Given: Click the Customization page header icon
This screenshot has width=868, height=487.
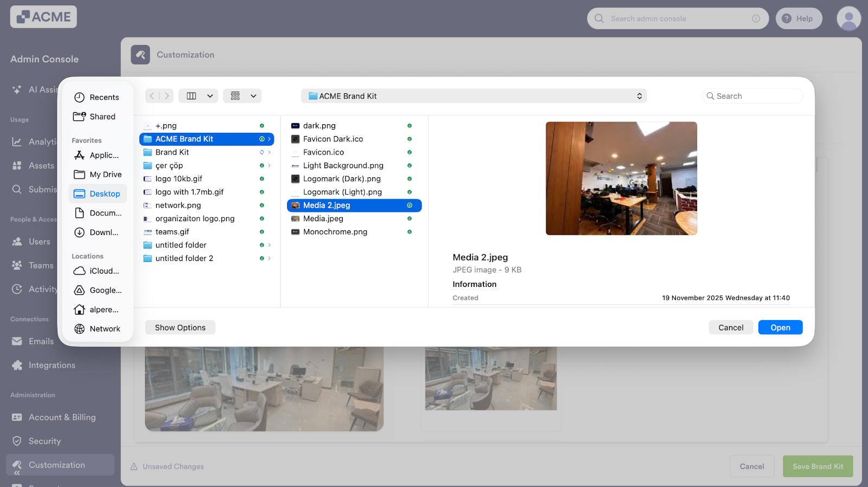Looking at the screenshot, I should pyautogui.click(x=141, y=55).
